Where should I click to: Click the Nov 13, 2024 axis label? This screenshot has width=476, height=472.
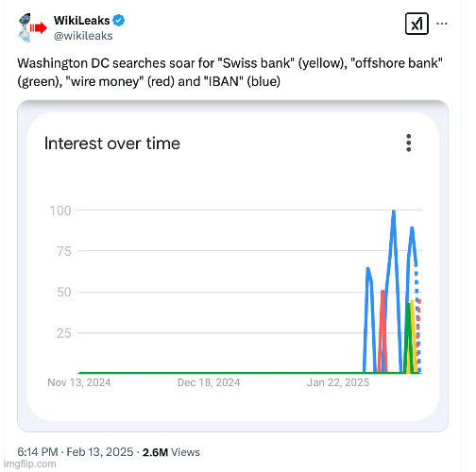[x=79, y=382]
